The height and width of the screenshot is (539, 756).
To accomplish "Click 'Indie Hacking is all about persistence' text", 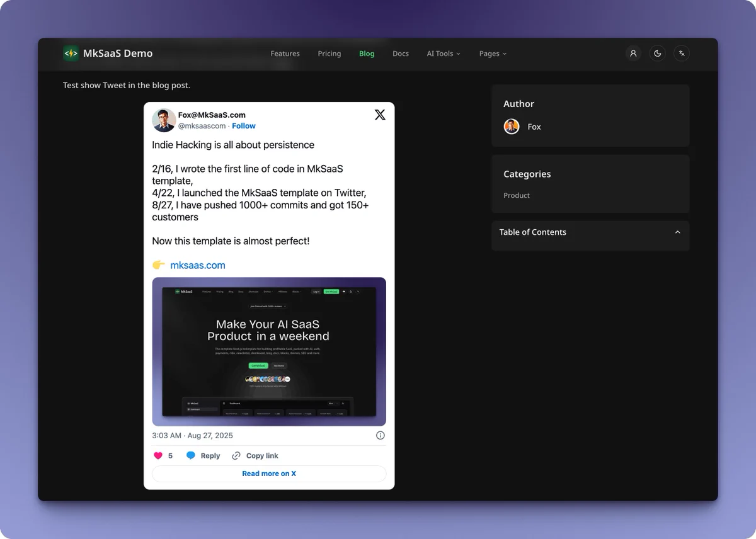I will point(233,145).
